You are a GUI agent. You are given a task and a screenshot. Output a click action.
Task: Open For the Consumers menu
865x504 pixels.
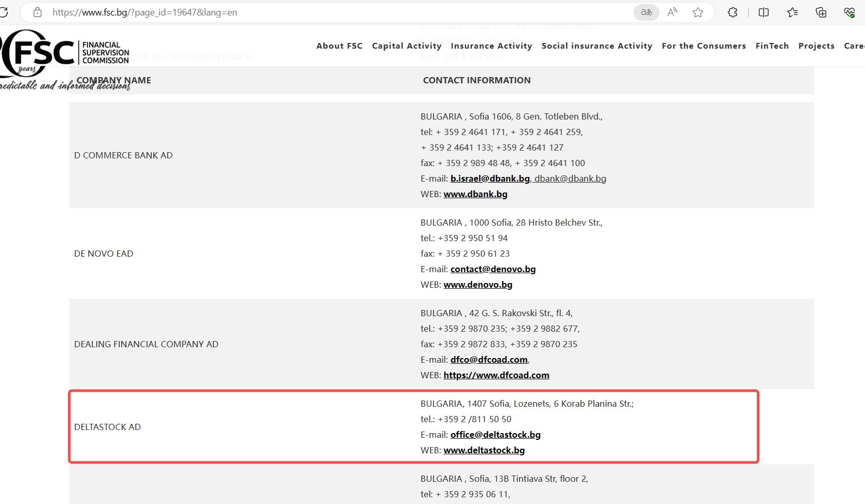click(x=704, y=46)
